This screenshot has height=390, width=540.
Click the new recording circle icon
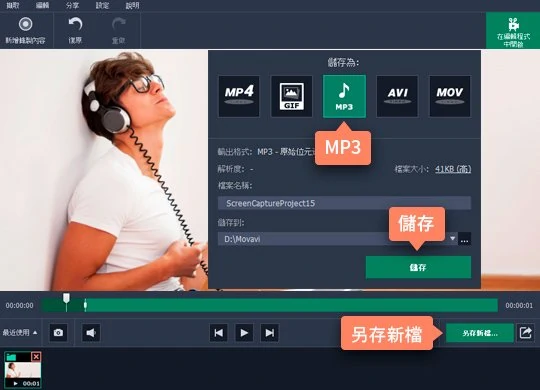click(25, 24)
